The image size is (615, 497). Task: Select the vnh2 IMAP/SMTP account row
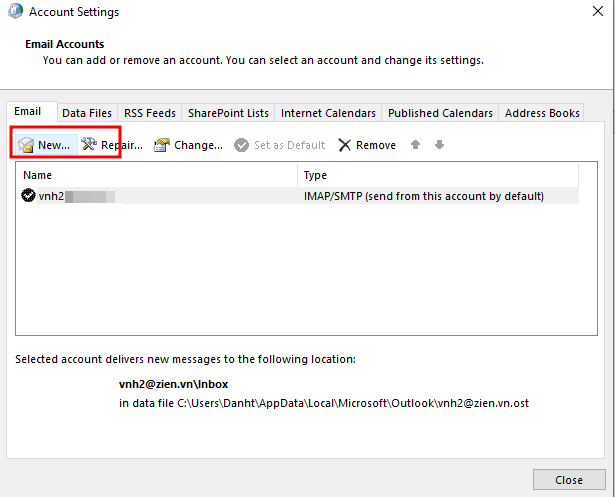click(300, 196)
